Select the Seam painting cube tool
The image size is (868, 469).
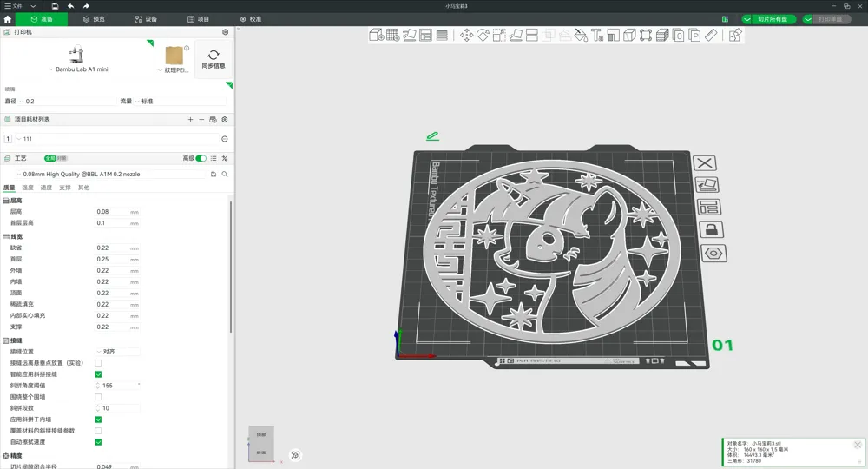(x=629, y=36)
